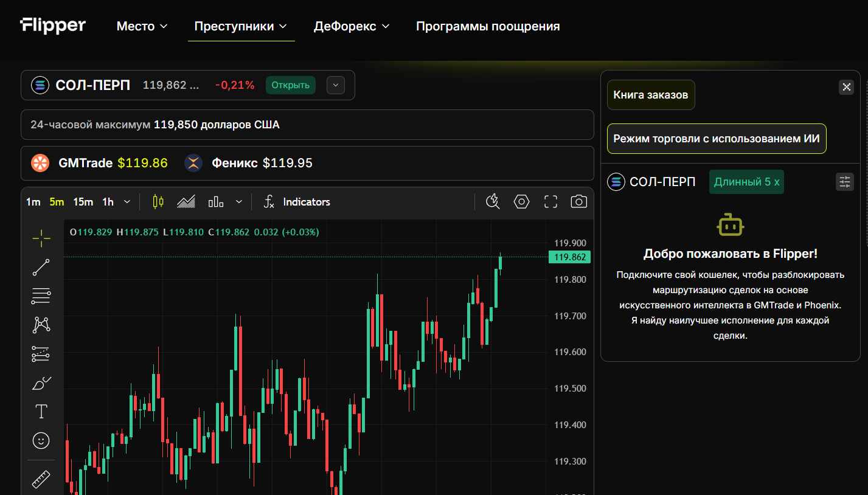Click the 119.862 current price label
The image size is (868, 495).
[x=570, y=257]
